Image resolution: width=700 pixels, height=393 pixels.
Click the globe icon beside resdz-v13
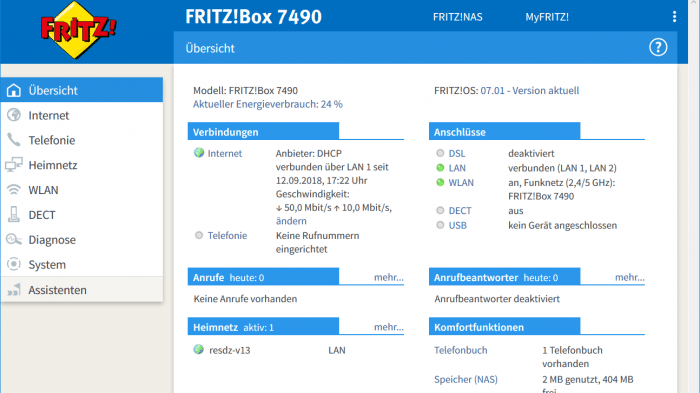pyautogui.click(x=199, y=350)
